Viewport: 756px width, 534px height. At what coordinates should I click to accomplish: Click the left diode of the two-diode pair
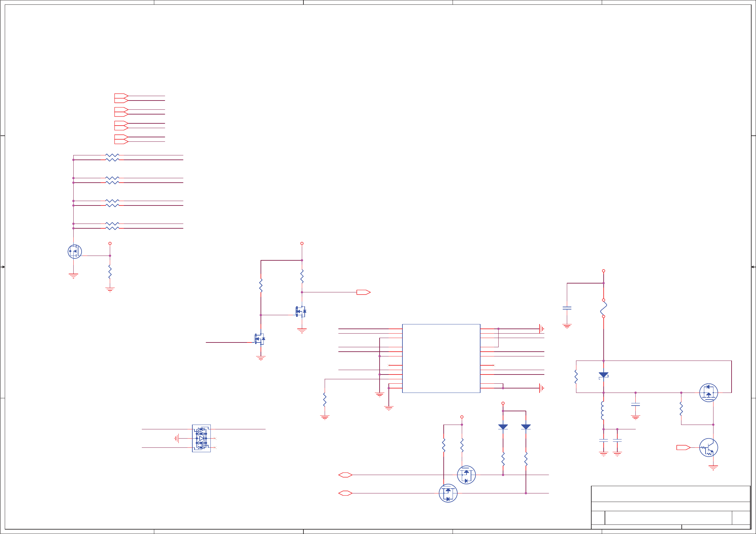503,427
